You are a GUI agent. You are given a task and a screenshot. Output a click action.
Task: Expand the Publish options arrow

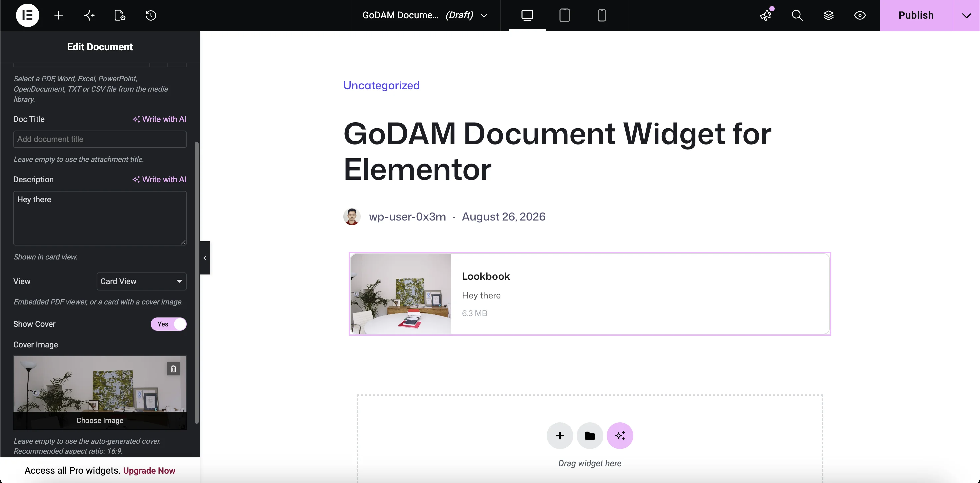coord(966,15)
